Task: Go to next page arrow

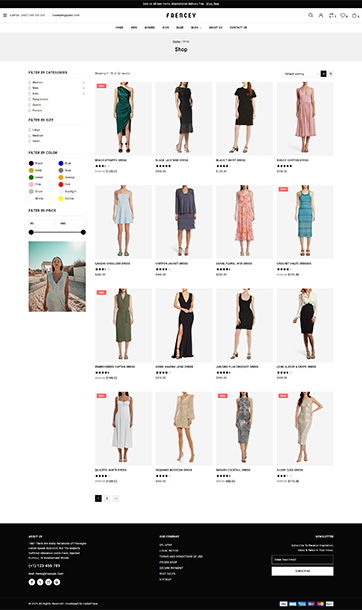Action: (115, 498)
